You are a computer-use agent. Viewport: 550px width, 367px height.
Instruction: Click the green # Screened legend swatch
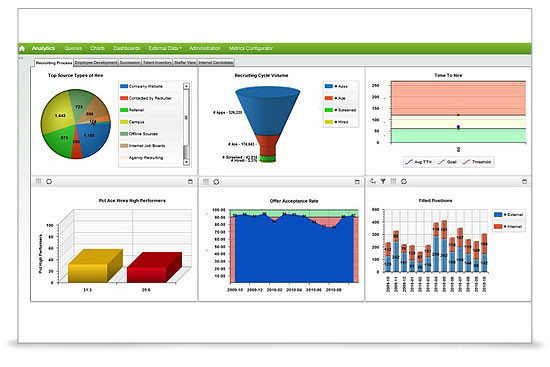(329, 110)
